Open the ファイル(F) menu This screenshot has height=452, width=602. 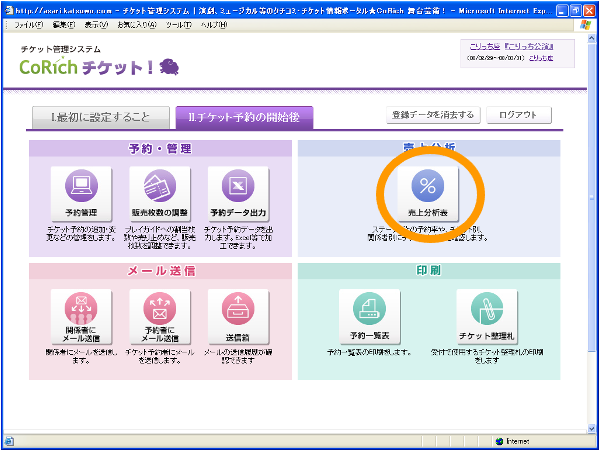(28, 24)
